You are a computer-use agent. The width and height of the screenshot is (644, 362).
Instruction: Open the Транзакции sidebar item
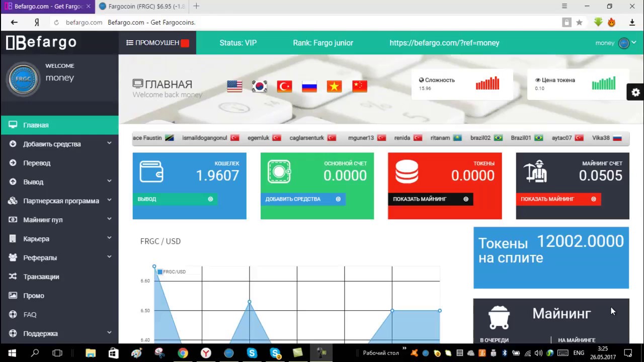(59, 277)
